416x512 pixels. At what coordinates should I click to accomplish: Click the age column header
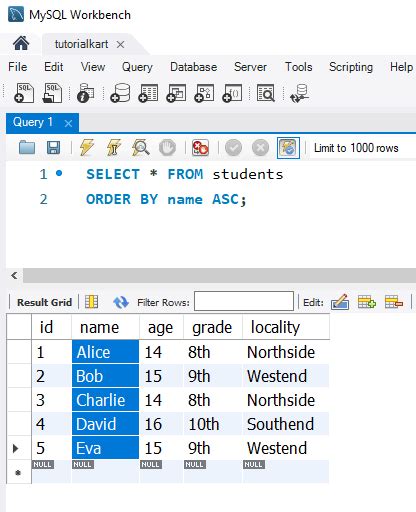pos(161,327)
